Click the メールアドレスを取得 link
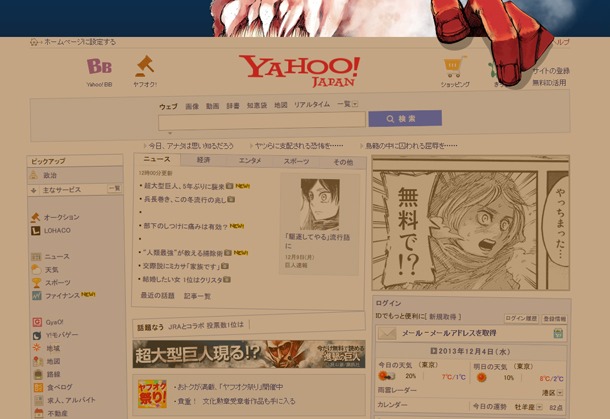Viewport: 610px width, 419px height. [449, 333]
